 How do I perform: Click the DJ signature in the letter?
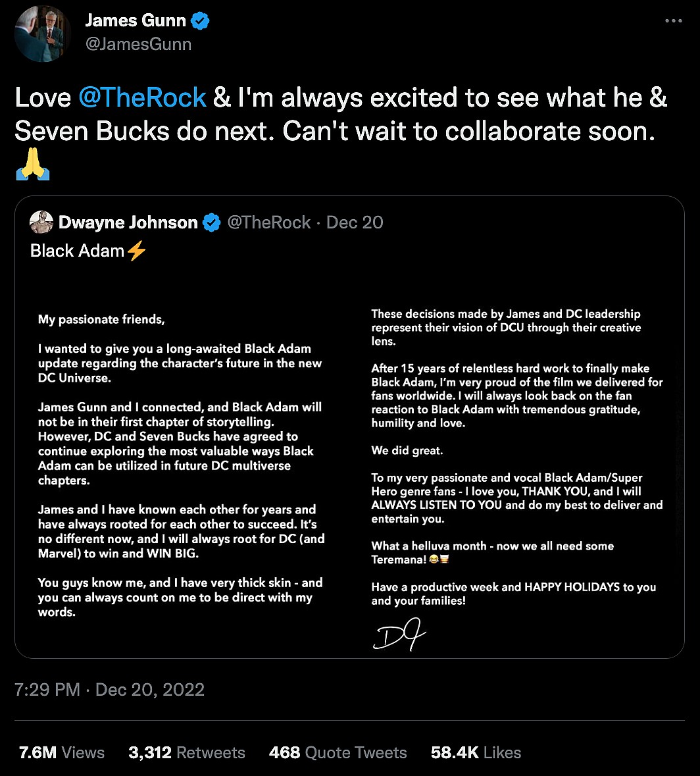pyautogui.click(x=399, y=636)
